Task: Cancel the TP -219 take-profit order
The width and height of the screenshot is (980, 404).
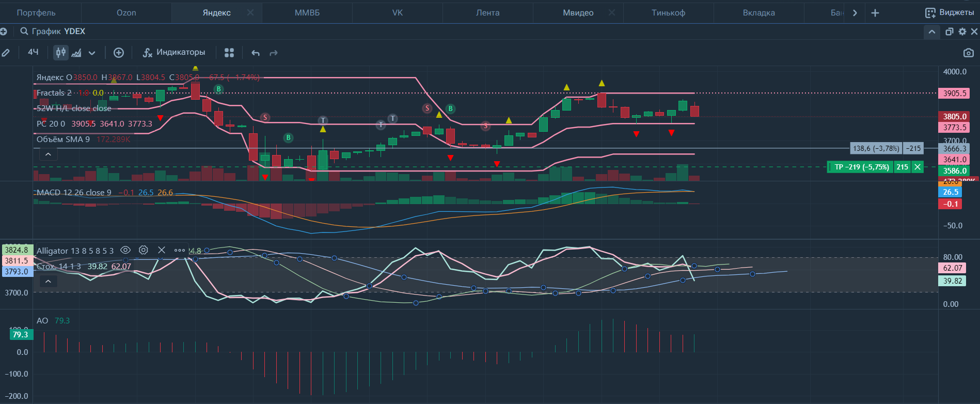Action: click(x=918, y=167)
